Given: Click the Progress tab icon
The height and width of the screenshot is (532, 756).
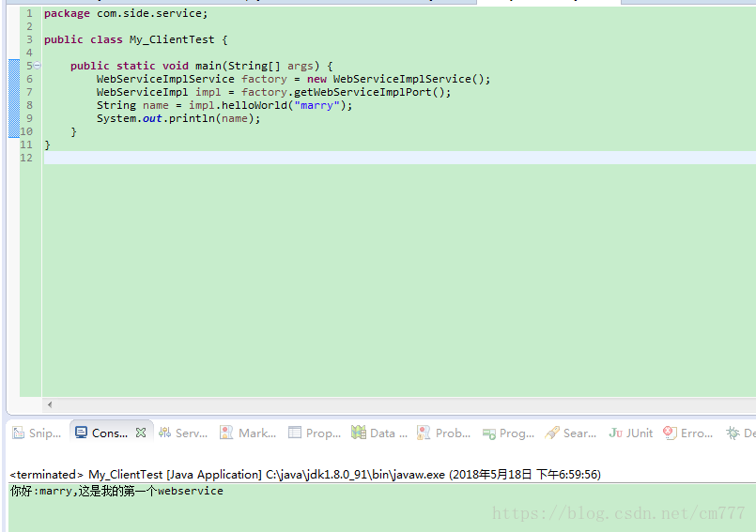Looking at the screenshot, I should point(489,433).
